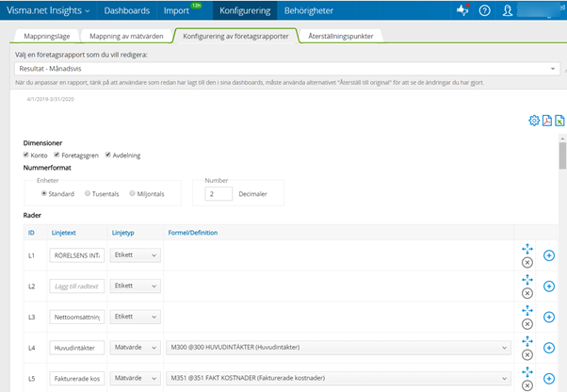Export report to PDF icon

546,121
